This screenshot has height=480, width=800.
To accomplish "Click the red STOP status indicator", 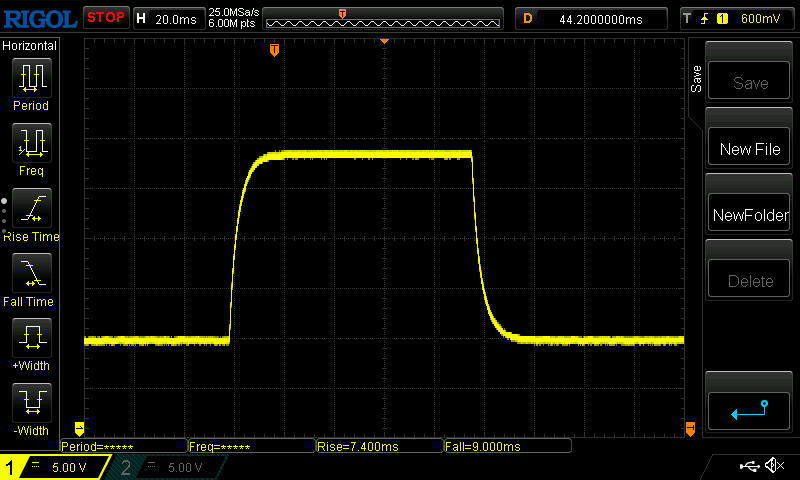I will point(106,17).
